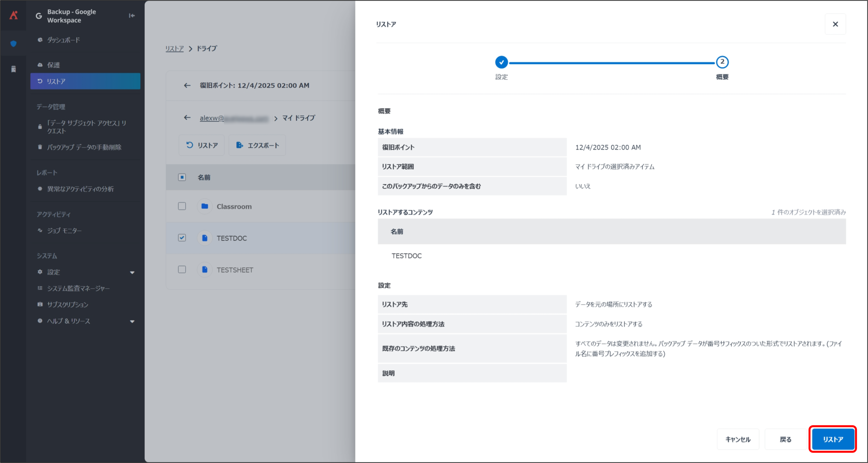The height and width of the screenshot is (463, 868).
Task: Click the sidebar collapse arrow icon
Action: pos(132,16)
